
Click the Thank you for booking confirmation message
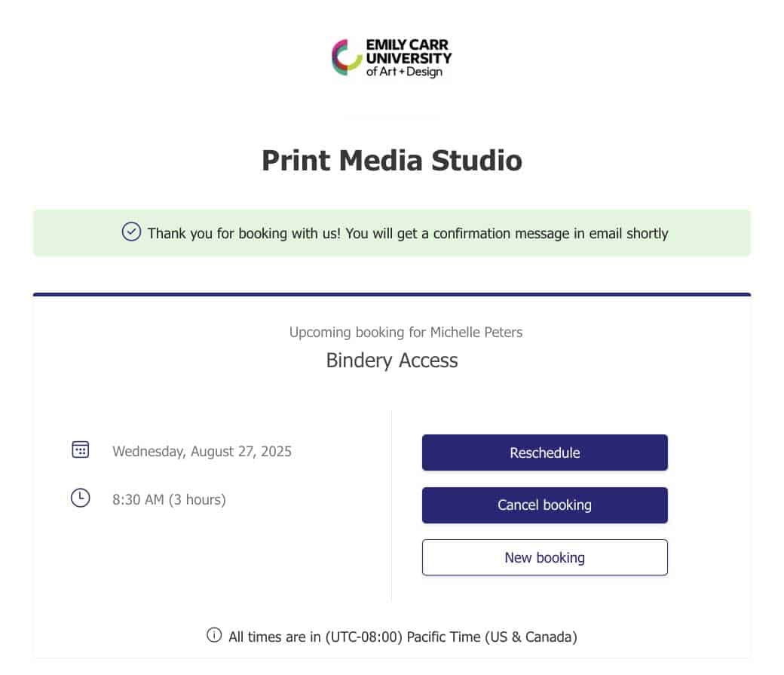(408, 233)
